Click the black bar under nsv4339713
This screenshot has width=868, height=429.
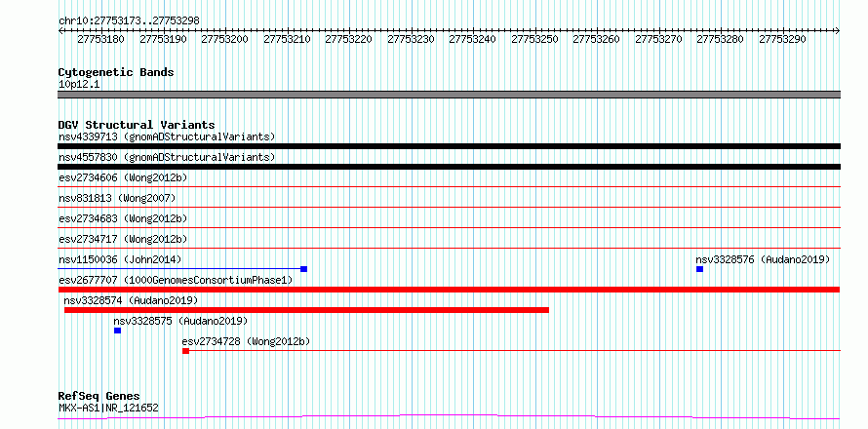pos(449,146)
